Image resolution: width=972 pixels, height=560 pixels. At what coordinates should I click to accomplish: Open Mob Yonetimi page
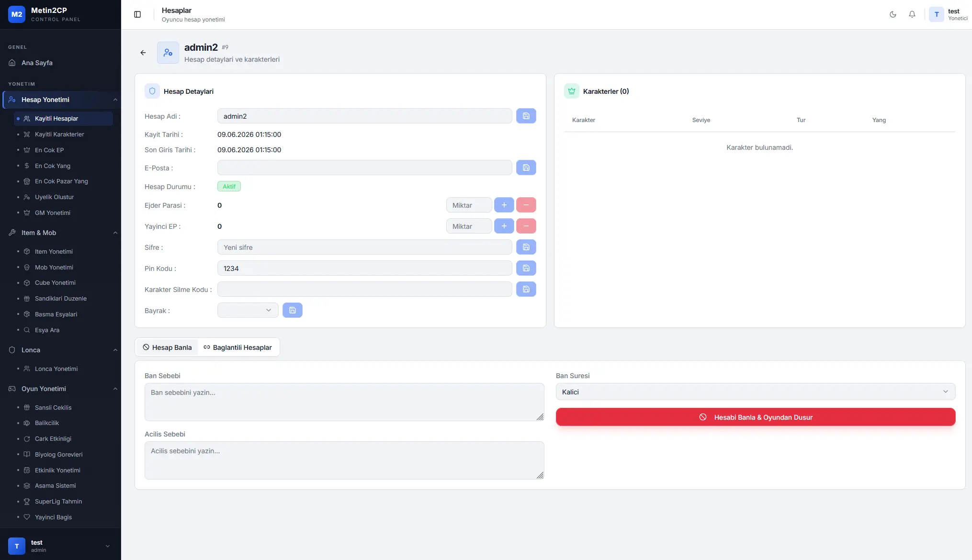[x=63, y=267]
